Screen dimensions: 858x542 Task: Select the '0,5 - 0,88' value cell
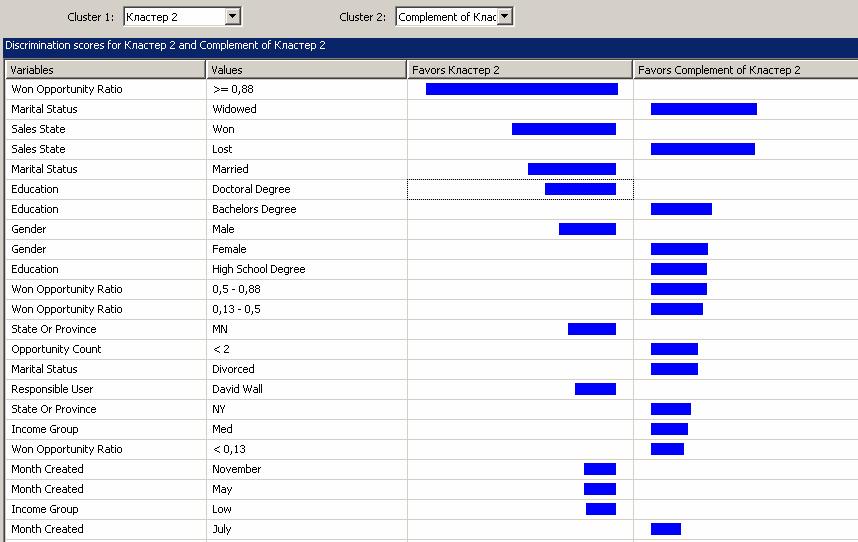coord(307,289)
